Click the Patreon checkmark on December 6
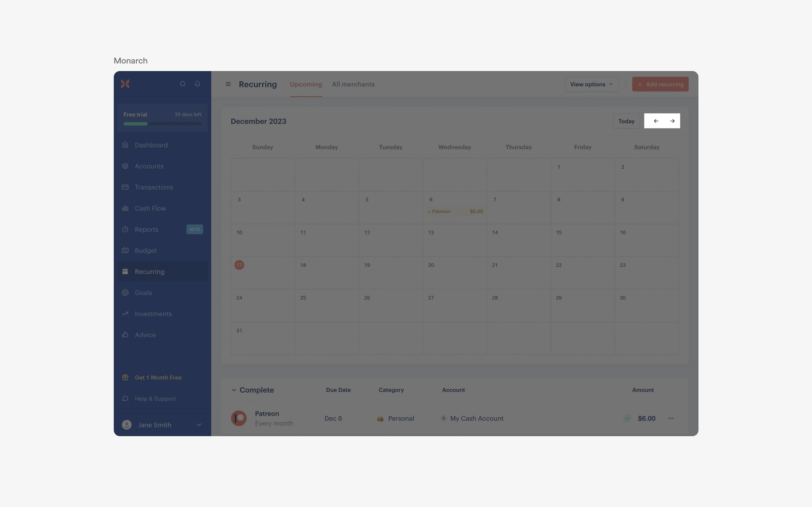Screen dimensions: 812x507 tap(429, 212)
